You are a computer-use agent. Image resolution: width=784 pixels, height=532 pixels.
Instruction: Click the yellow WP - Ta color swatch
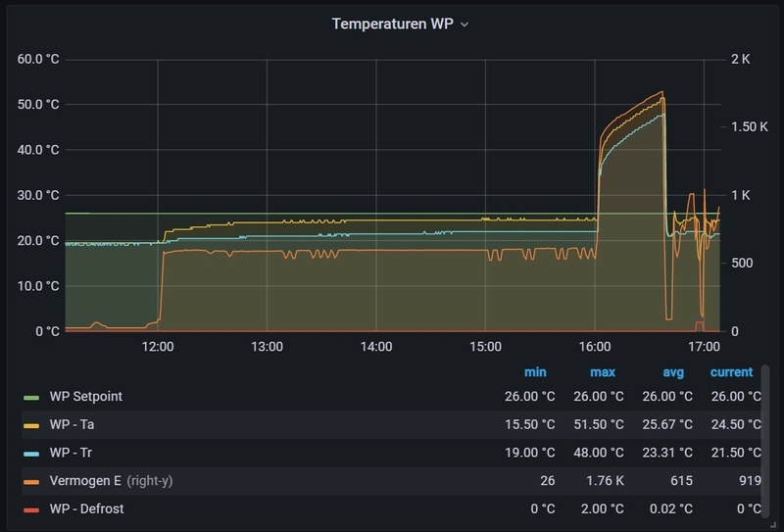(x=31, y=425)
